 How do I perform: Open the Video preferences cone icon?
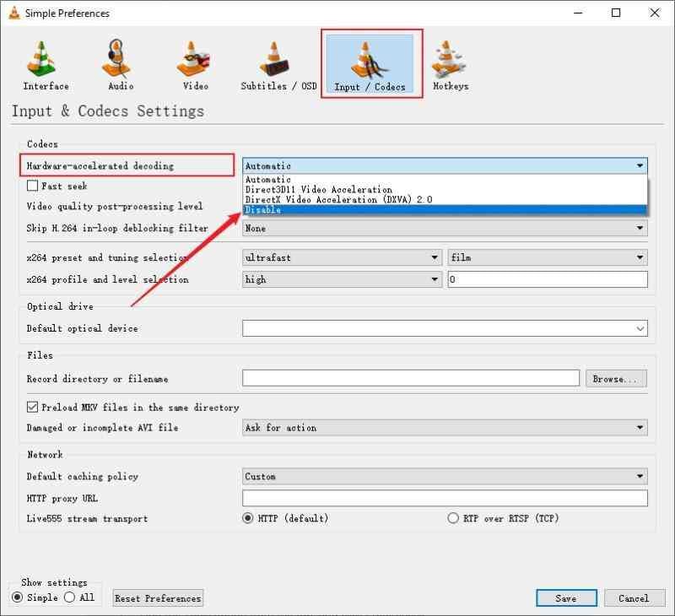[192, 59]
